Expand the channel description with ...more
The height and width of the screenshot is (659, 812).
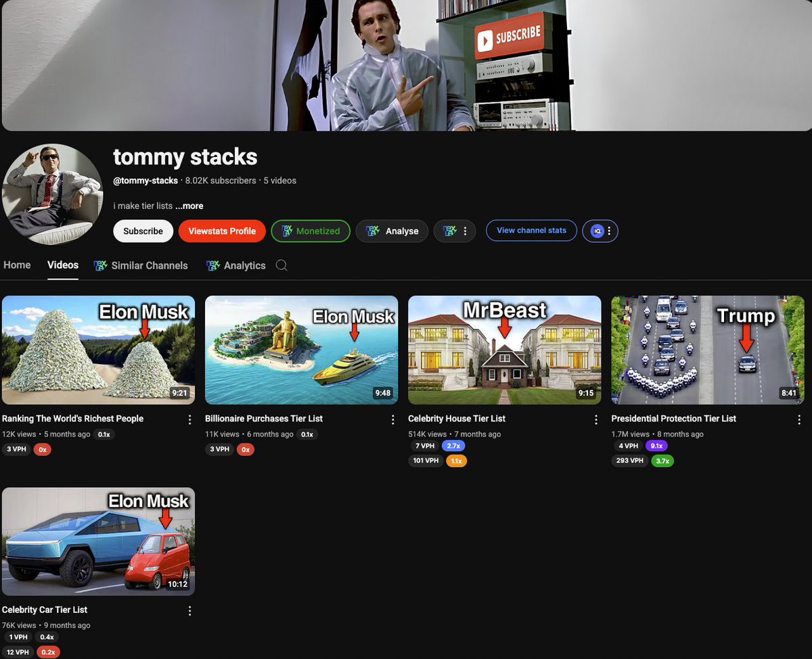(x=189, y=206)
